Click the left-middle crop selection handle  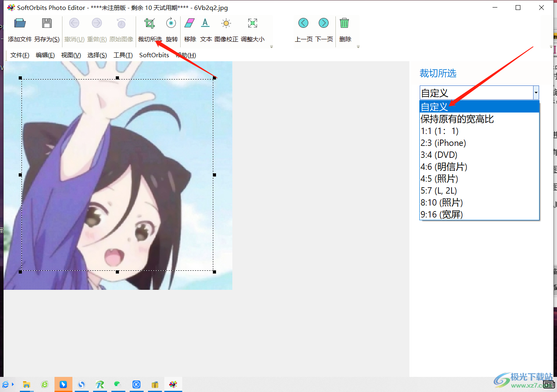(20, 175)
